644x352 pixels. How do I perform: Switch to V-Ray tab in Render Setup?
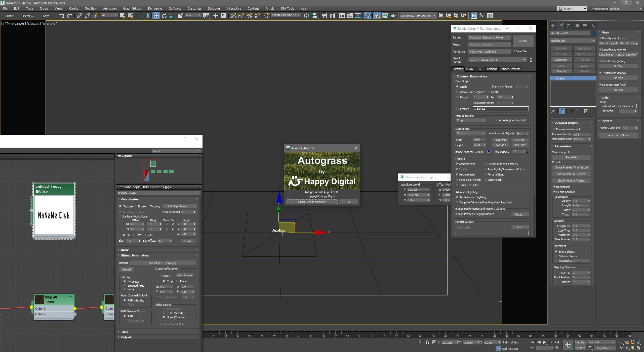469,69
